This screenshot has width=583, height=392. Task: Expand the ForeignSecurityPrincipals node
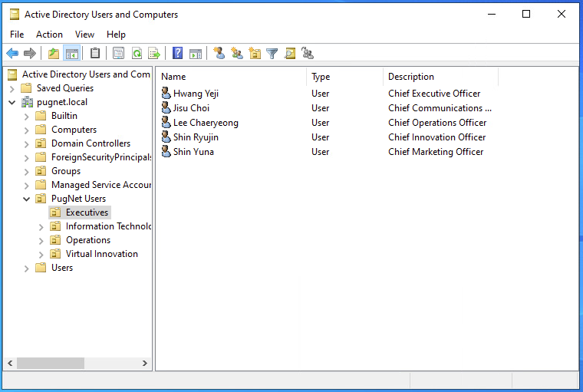(x=26, y=158)
